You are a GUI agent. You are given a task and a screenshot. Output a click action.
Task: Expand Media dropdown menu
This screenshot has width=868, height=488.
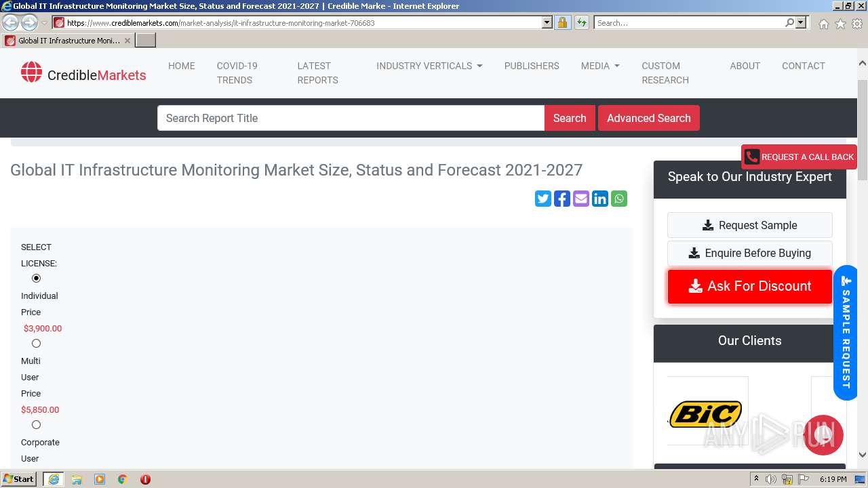coord(600,66)
